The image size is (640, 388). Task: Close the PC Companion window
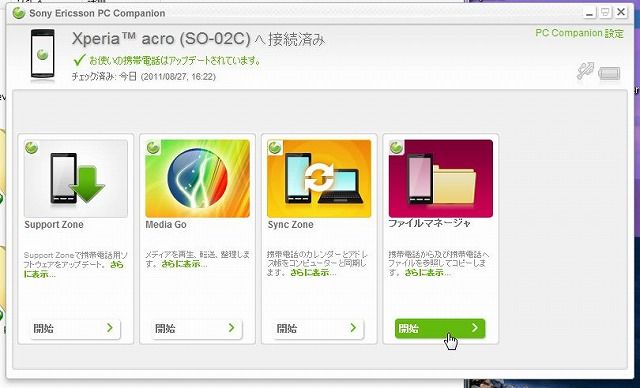(621, 12)
